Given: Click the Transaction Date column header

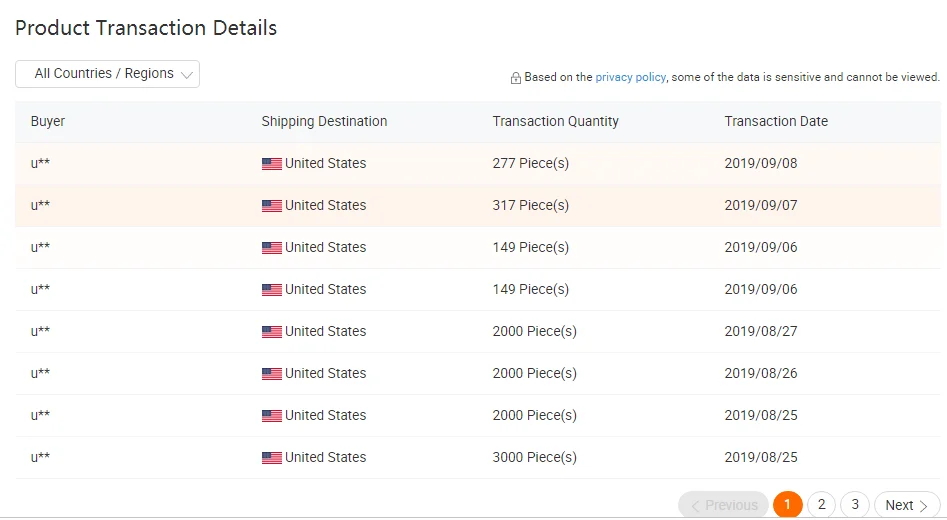Looking at the screenshot, I should tap(776, 122).
